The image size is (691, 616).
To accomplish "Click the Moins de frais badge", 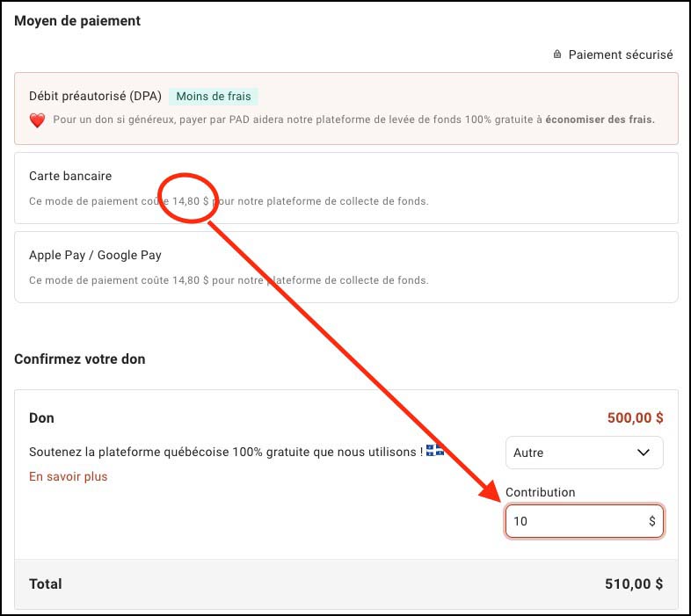I will [214, 96].
